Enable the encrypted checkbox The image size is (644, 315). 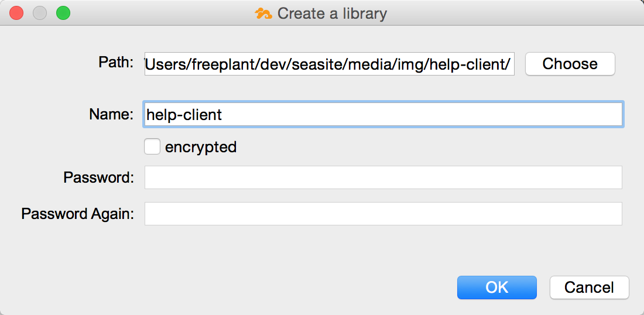[x=152, y=146]
